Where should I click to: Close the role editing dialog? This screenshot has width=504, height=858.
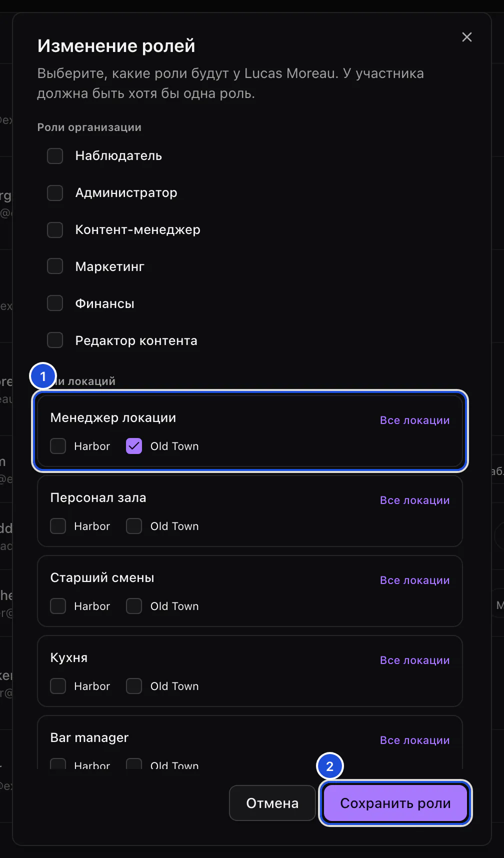point(466,37)
